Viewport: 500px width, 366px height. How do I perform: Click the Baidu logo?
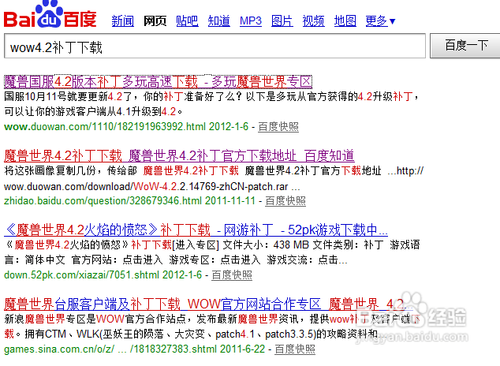coord(50,14)
